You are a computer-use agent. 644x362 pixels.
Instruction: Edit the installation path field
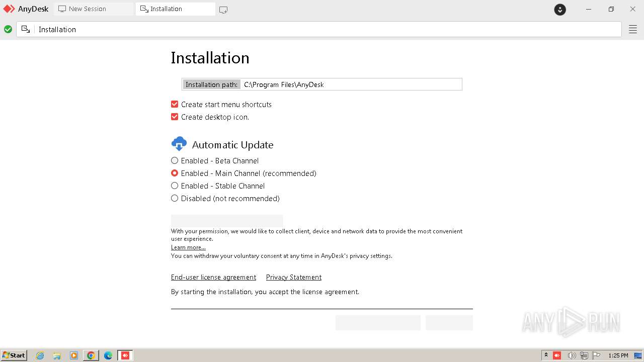coord(351,84)
